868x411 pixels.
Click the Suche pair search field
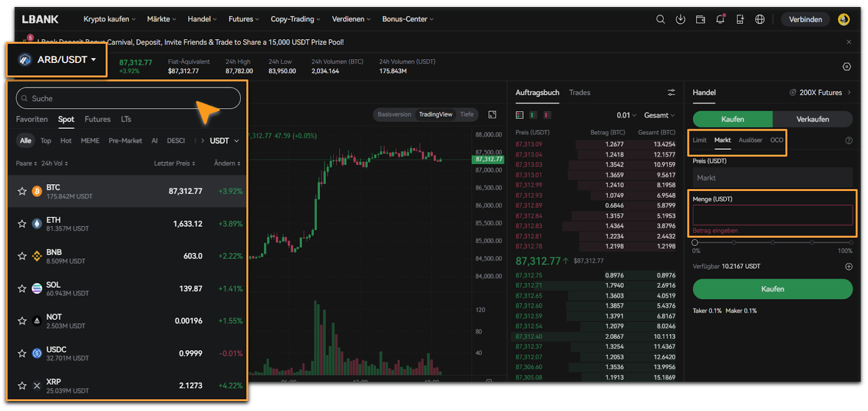(128, 98)
